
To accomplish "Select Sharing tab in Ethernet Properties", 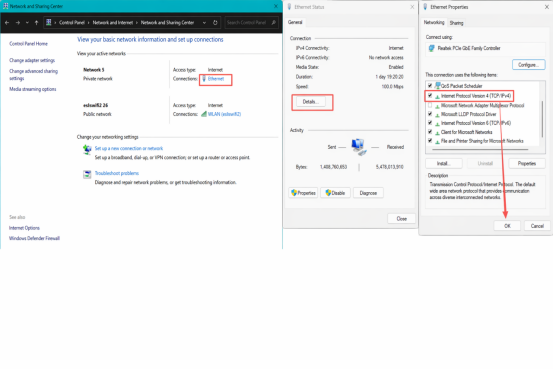I will click(x=456, y=23).
